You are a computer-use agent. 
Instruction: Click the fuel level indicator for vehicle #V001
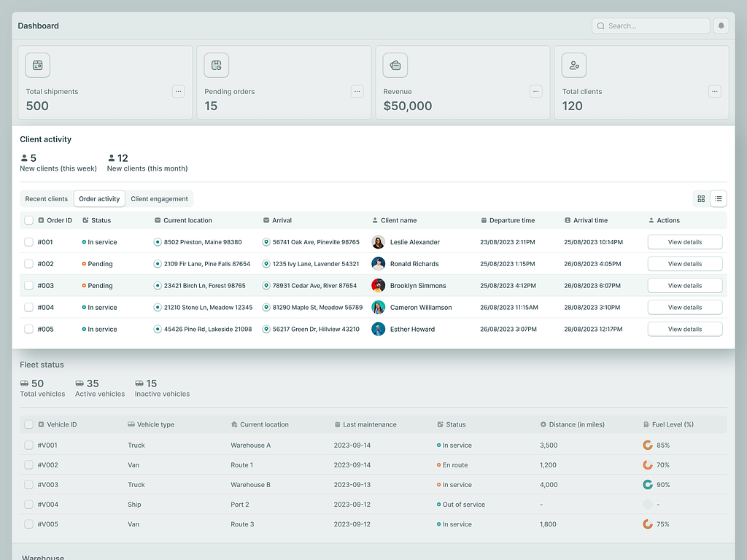646,445
